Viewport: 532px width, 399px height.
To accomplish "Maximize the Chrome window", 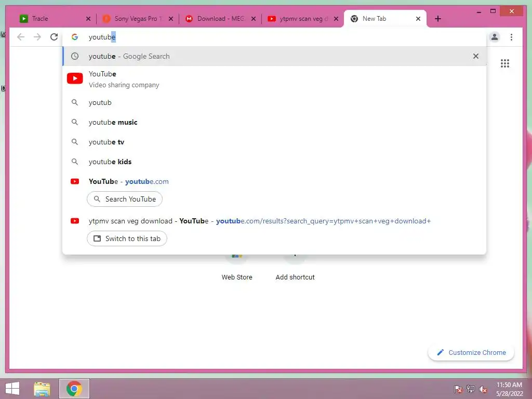I will point(493,11).
